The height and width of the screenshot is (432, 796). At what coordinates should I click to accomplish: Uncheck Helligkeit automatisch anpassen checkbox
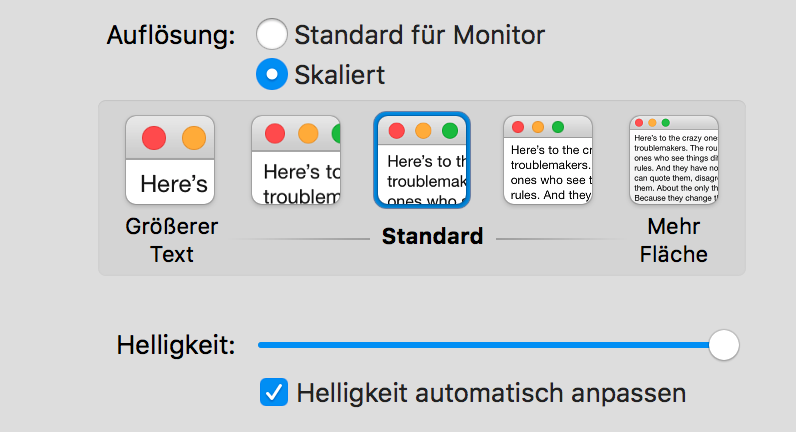pyautogui.click(x=273, y=392)
